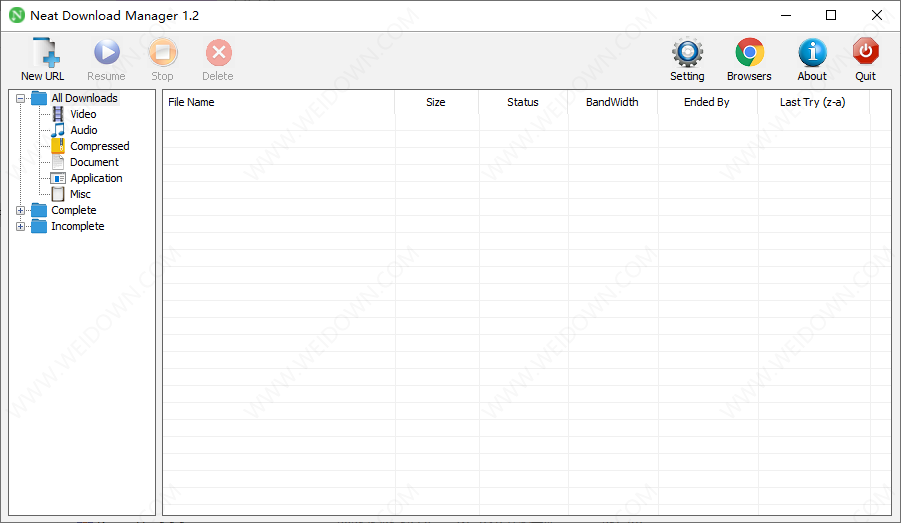Screen dimensions: 901x523
Task: Maximize the Neat Download Manager window
Action: [831, 16]
